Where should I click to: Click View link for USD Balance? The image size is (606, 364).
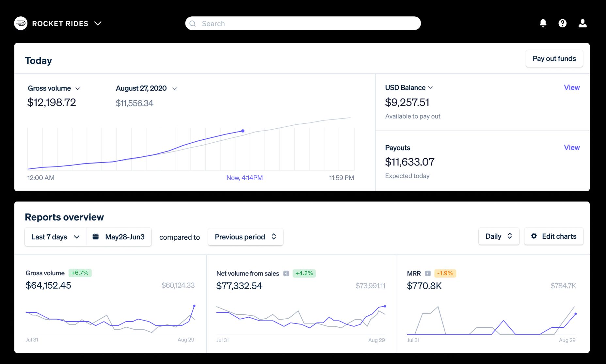click(572, 87)
